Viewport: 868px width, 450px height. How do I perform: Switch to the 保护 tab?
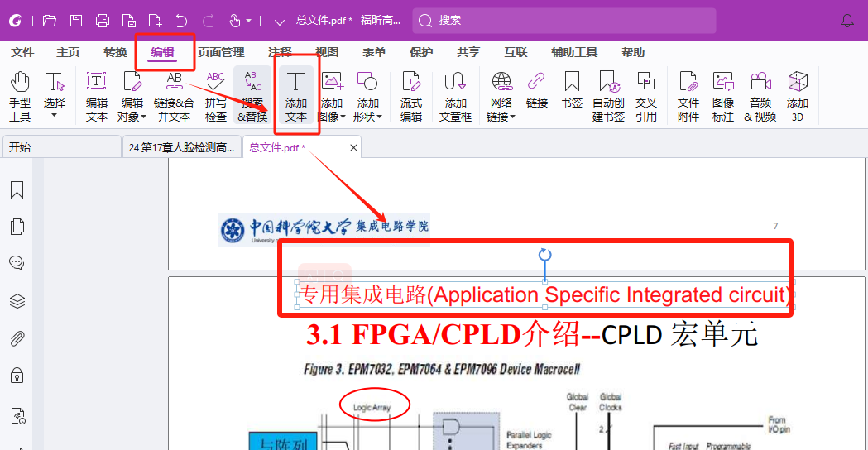pyautogui.click(x=421, y=52)
